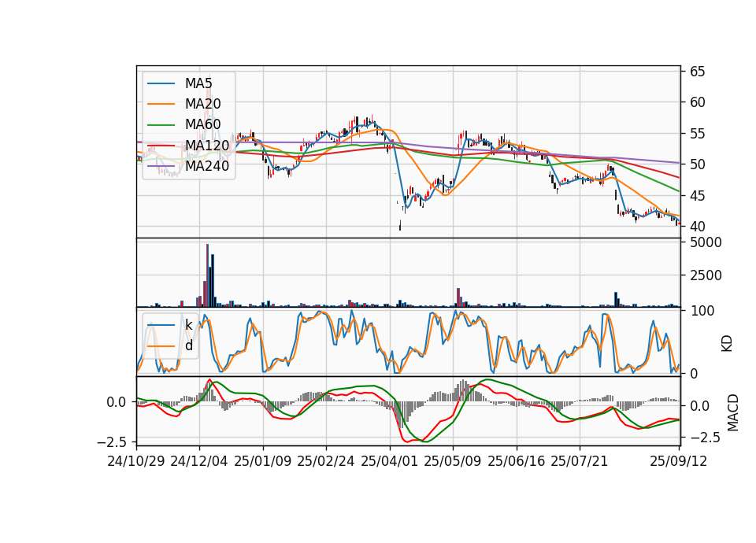The width and height of the screenshot is (756, 543).
Task: Click the 60 price axis label
Action: pyautogui.click(x=697, y=102)
